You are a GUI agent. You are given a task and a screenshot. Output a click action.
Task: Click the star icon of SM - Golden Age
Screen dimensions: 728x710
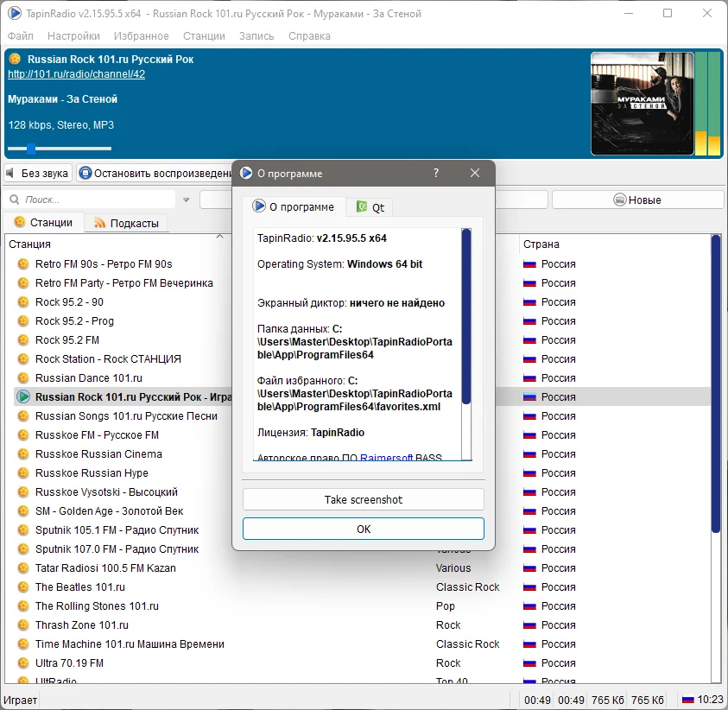pyautogui.click(x=22, y=511)
